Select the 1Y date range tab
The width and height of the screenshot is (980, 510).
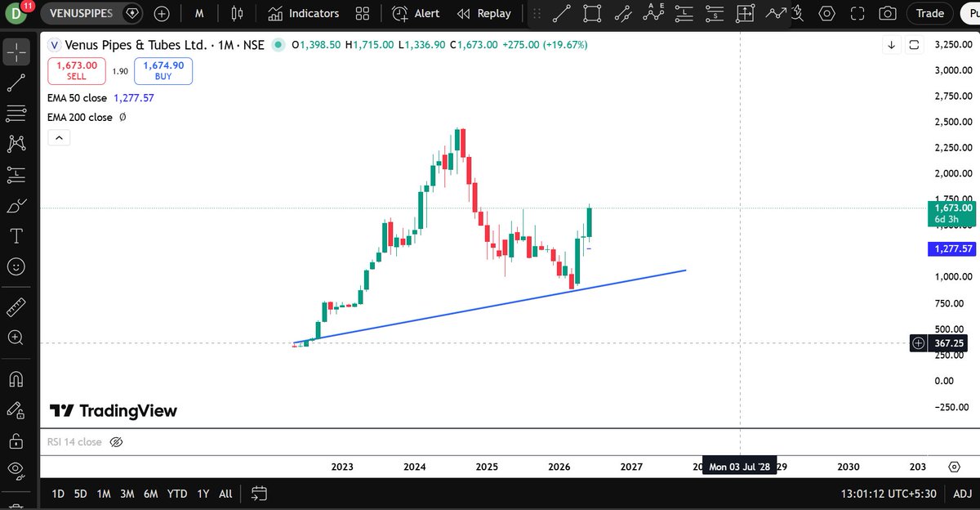(x=203, y=494)
